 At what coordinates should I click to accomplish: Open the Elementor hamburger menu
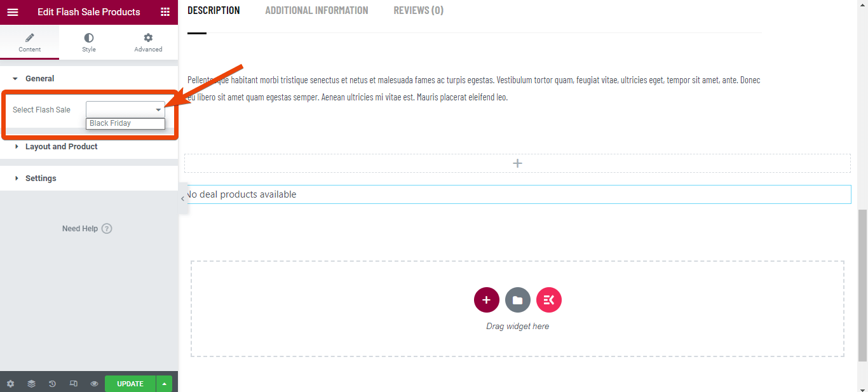pyautogui.click(x=13, y=12)
